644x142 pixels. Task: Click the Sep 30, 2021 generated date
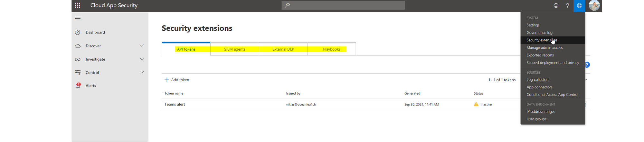click(421, 105)
